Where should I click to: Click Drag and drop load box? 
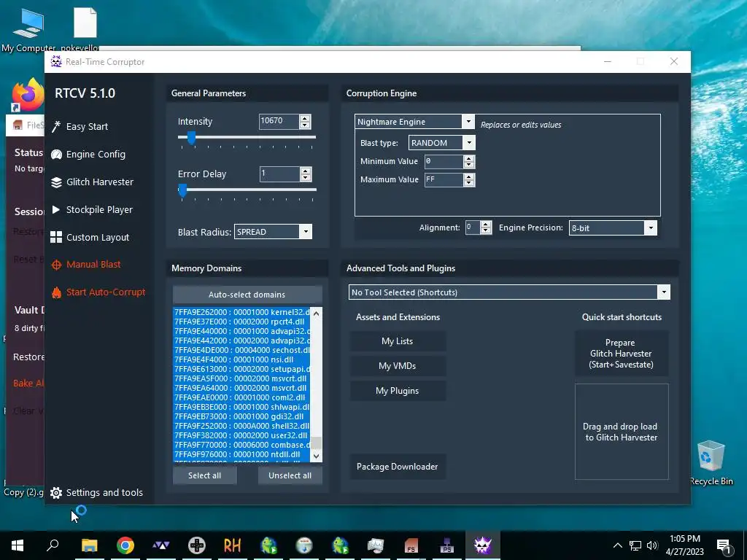point(622,432)
